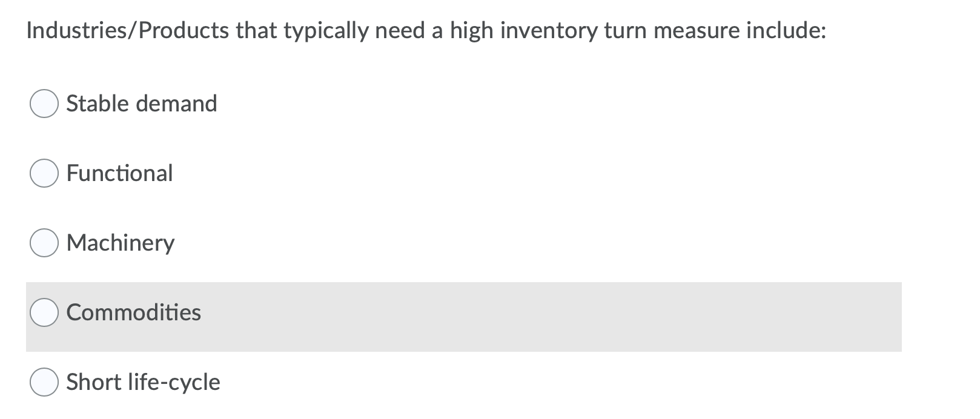Viewport: 980px width, 419px height.
Task: Select the Stable demand radio button
Action: (x=44, y=104)
